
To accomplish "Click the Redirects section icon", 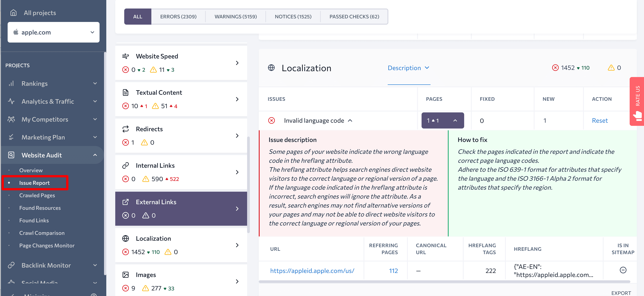I will point(126,129).
